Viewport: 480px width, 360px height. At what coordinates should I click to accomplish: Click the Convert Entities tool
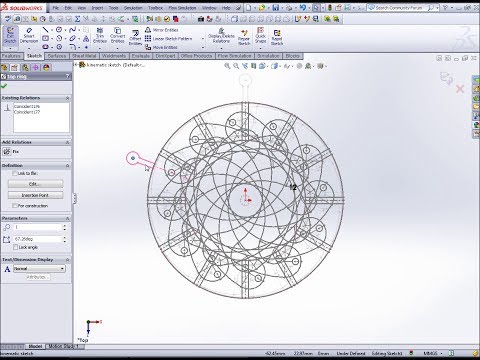[117, 36]
